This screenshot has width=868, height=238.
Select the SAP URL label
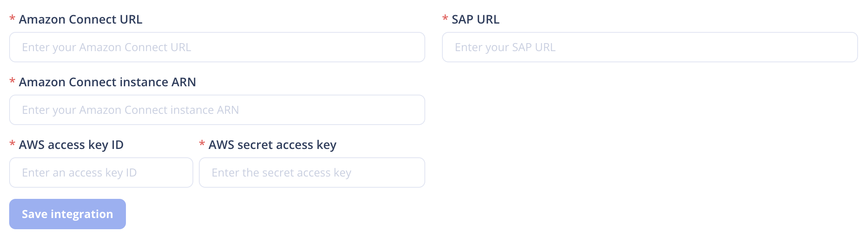(475, 19)
